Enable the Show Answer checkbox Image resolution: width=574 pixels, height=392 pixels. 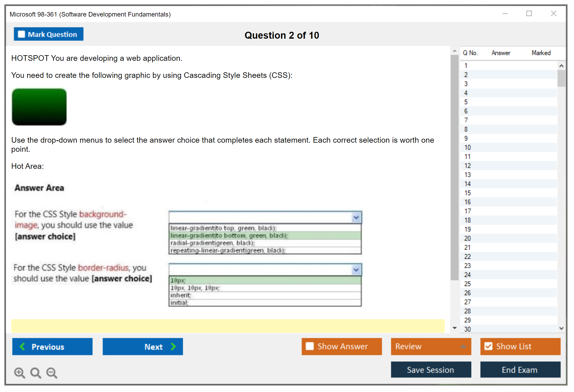pyautogui.click(x=310, y=346)
